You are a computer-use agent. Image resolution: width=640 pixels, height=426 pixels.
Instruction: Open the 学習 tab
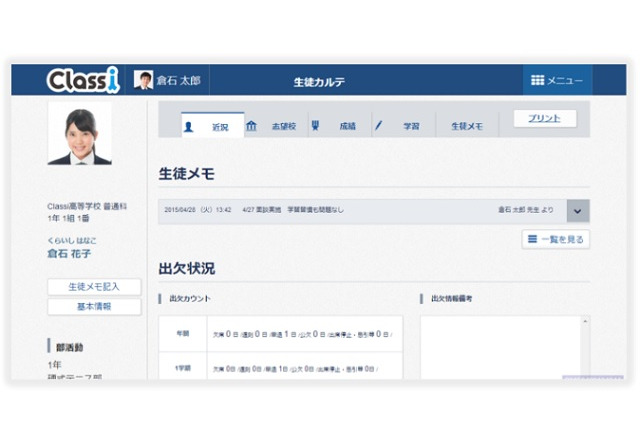click(x=404, y=125)
